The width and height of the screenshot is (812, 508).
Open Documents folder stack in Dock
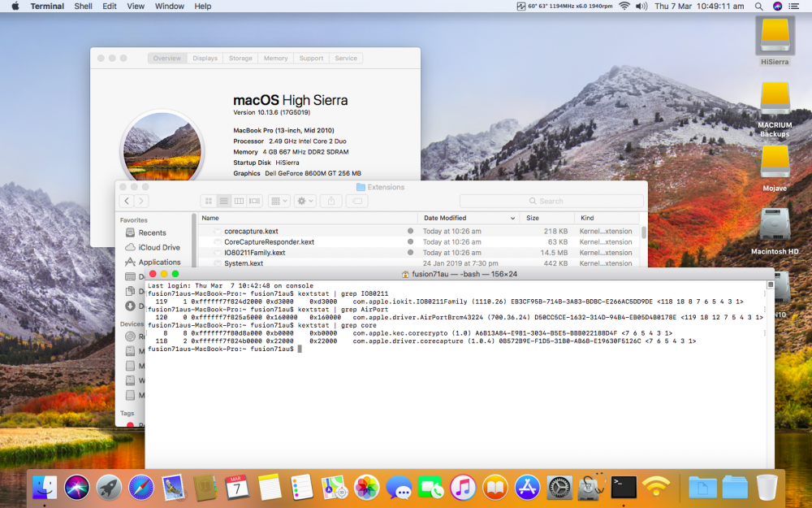[702, 487]
